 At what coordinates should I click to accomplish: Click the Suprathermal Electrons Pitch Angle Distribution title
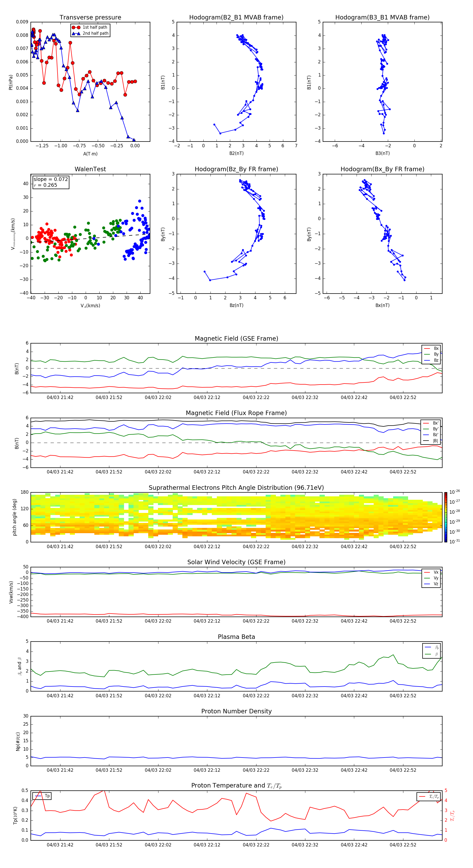tap(236, 488)
